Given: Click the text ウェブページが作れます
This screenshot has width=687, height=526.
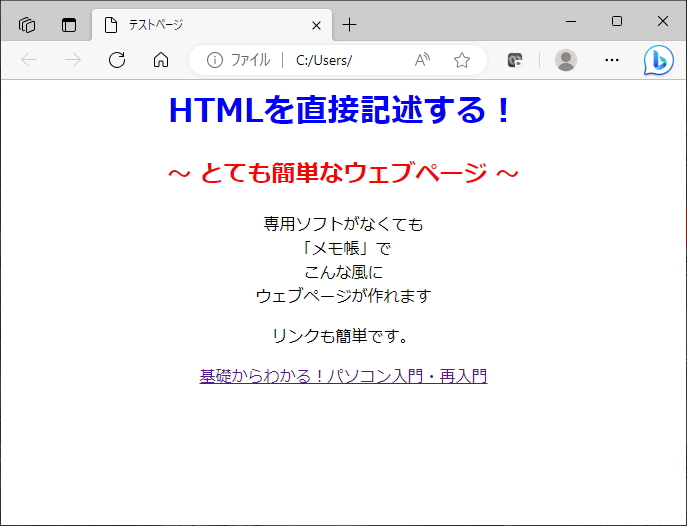Looking at the screenshot, I should click(x=343, y=296).
